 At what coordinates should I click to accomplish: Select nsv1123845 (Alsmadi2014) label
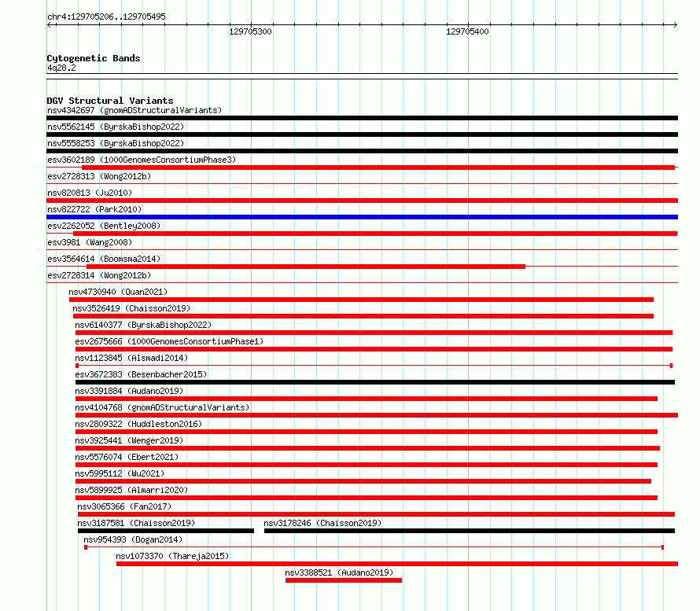pyautogui.click(x=131, y=358)
